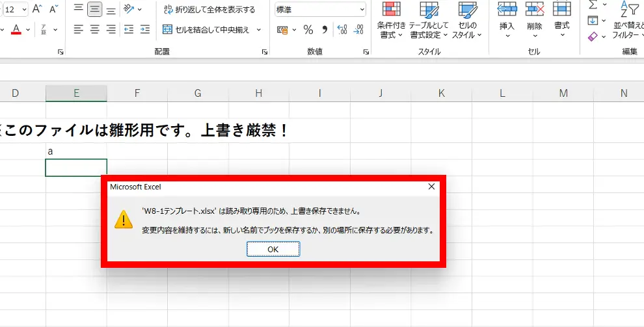Toggle the middle vertical align button
The height and width of the screenshot is (327, 644).
click(x=95, y=9)
